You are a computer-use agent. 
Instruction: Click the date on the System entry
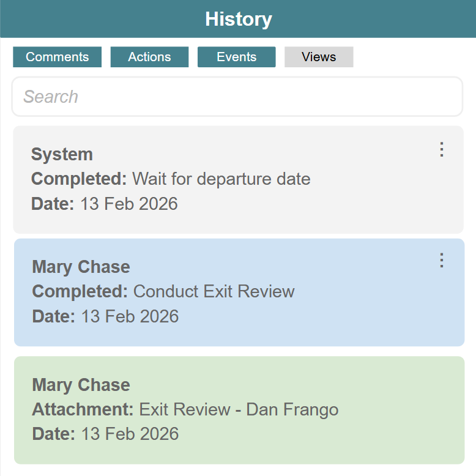[128, 204]
